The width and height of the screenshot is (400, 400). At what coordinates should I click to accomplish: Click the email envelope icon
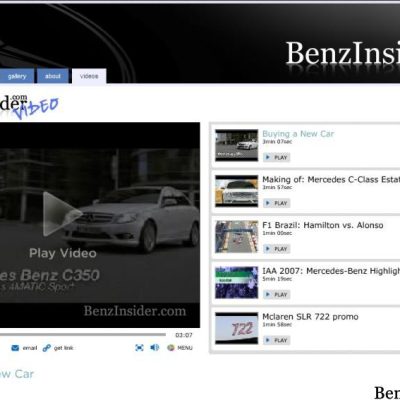[x=15, y=348]
